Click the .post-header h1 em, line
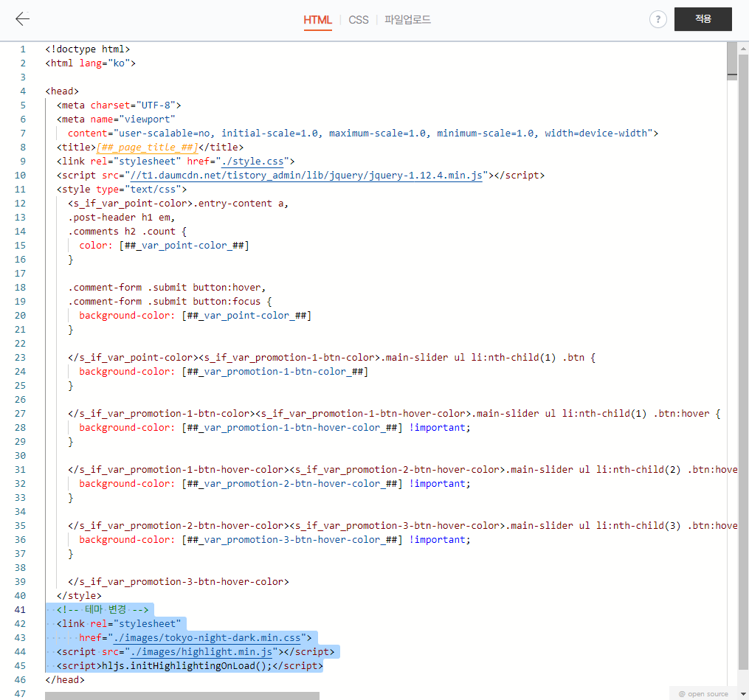The width and height of the screenshot is (749, 700). point(122,218)
